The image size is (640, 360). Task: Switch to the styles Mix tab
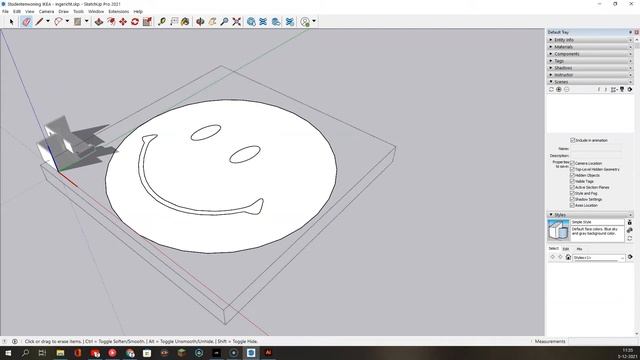[579, 249]
